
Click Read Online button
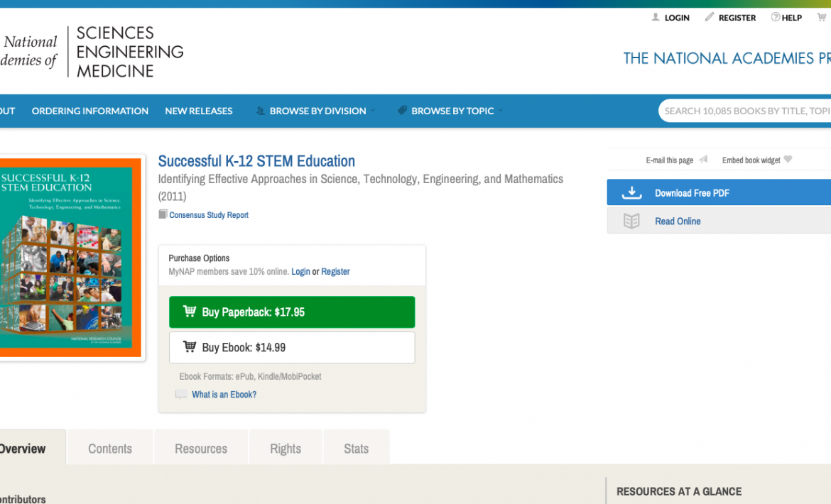tap(719, 221)
